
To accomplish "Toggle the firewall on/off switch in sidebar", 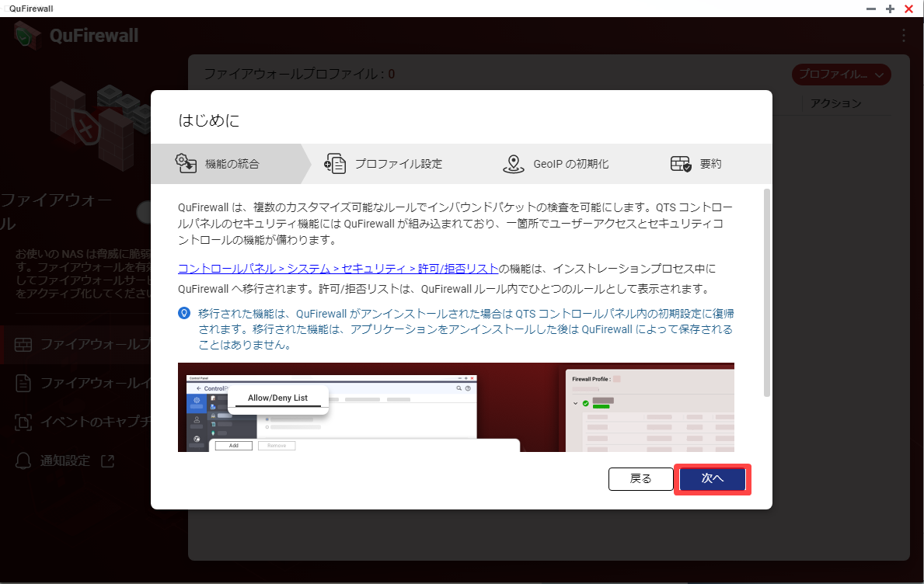I will click(x=144, y=213).
